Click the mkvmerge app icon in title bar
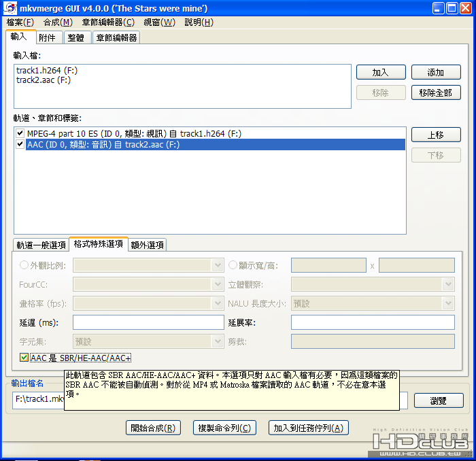This screenshot has height=461, width=476. coord(10,8)
